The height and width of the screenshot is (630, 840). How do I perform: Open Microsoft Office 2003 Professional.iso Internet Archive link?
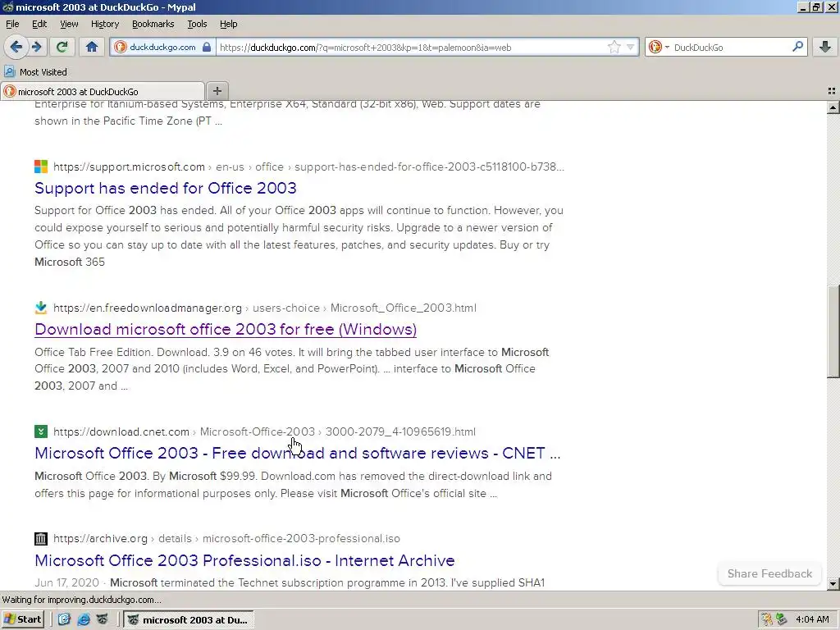click(244, 560)
